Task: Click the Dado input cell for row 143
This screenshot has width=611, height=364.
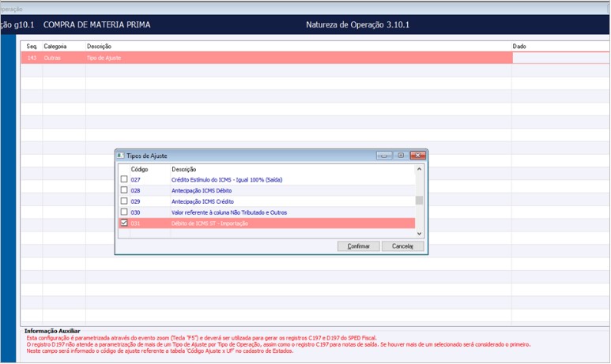Action: point(561,58)
